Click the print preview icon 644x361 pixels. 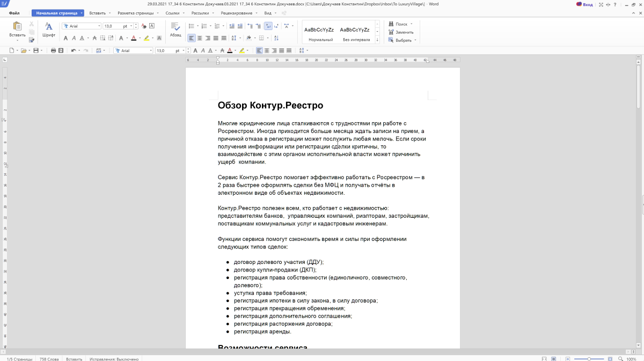tap(61, 50)
